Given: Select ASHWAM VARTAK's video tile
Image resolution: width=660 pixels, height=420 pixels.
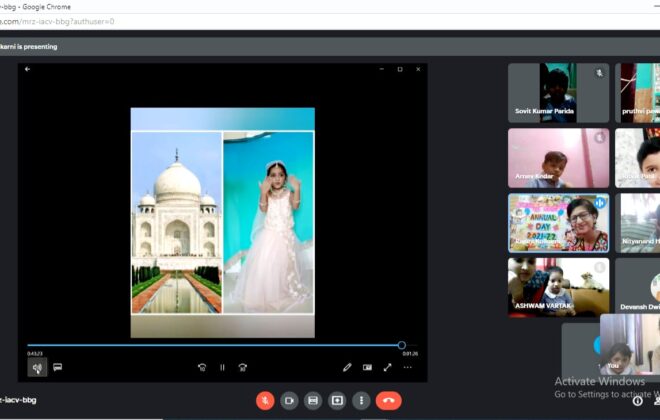Looking at the screenshot, I should tap(558, 287).
